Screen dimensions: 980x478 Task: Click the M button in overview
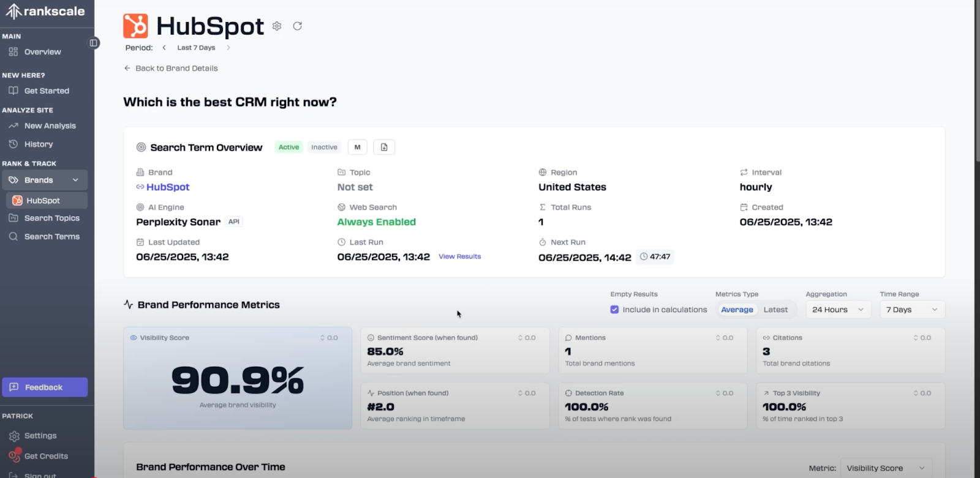[358, 147]
